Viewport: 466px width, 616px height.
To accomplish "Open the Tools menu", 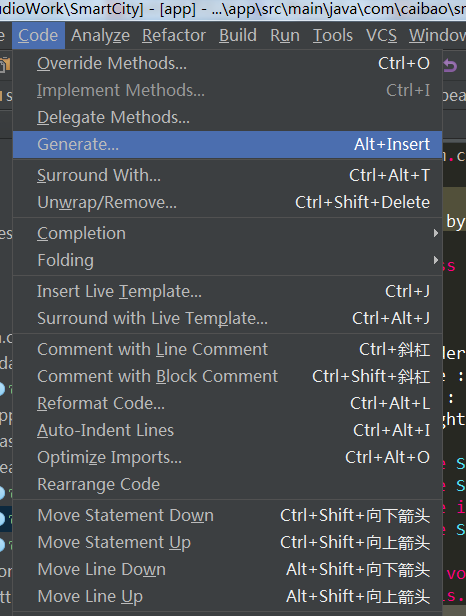I will (x=333, y=35).
